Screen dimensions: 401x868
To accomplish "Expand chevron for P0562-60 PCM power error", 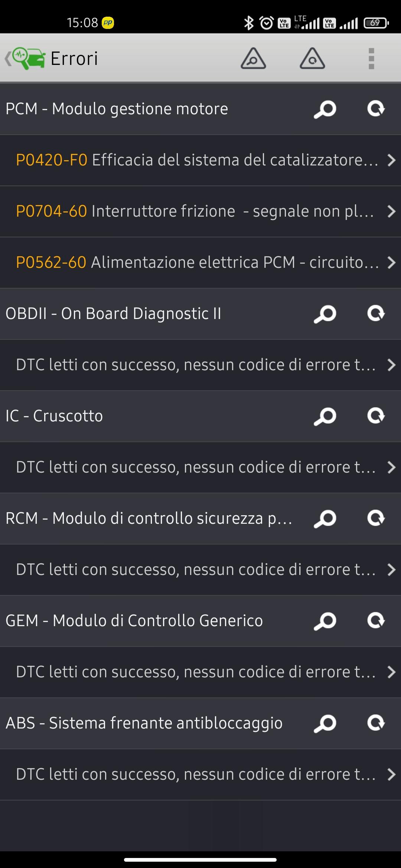I will pyautogui.click(x=391, y=263).
